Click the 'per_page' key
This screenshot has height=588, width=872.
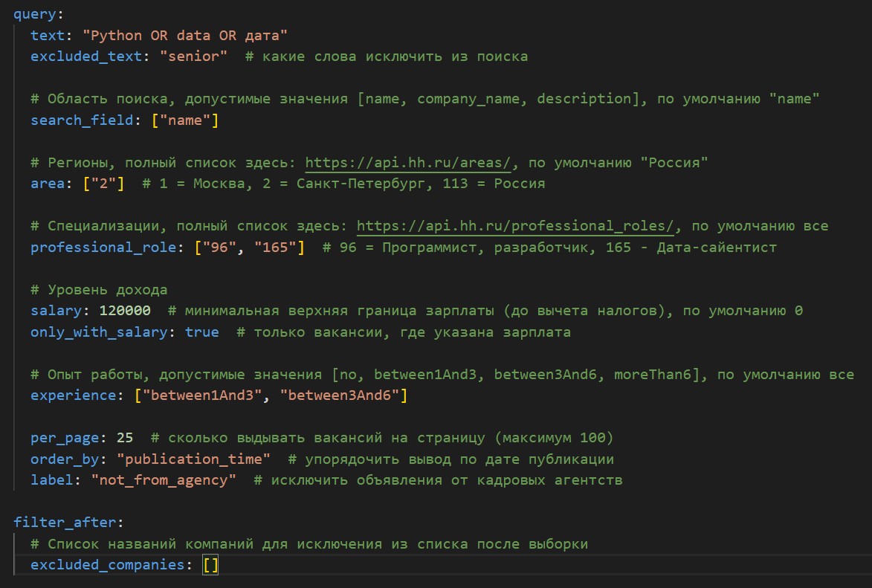(65, 438)
